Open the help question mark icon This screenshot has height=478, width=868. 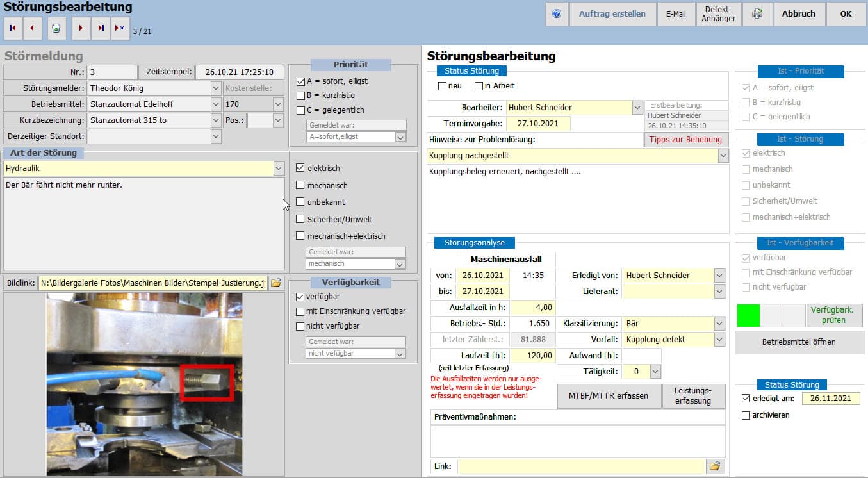(556, 13)
